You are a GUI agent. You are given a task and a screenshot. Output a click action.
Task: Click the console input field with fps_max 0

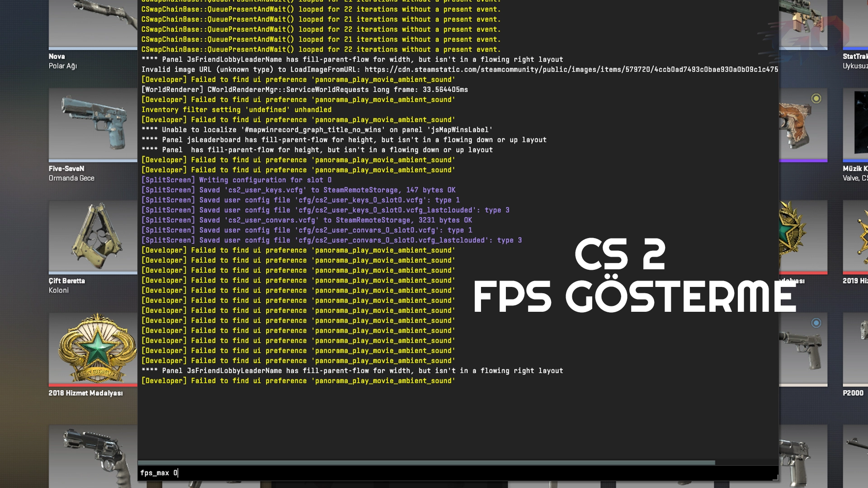click(x=458, y=473)
